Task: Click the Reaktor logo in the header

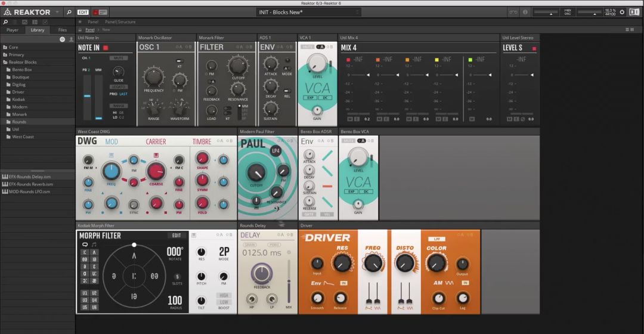Action: pos(27,12)
